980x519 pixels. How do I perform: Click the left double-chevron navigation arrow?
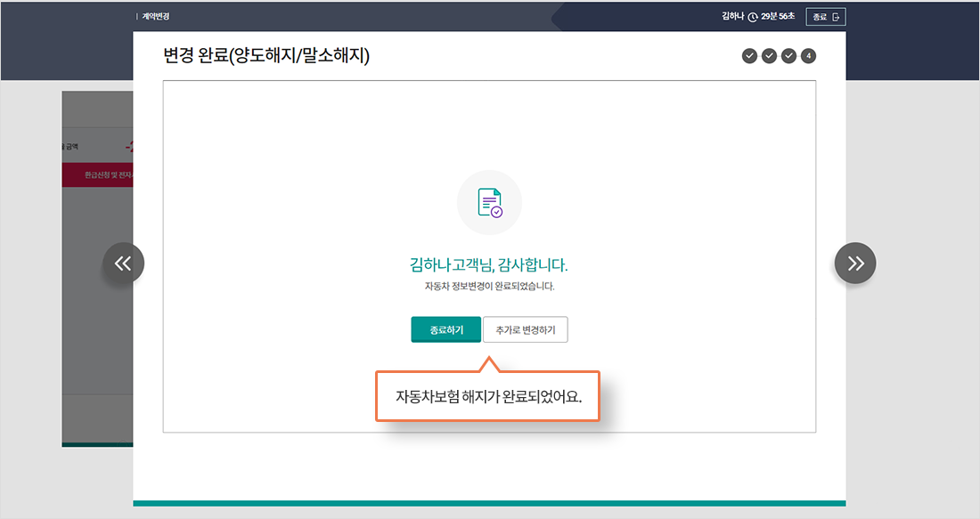click(124, 263)
